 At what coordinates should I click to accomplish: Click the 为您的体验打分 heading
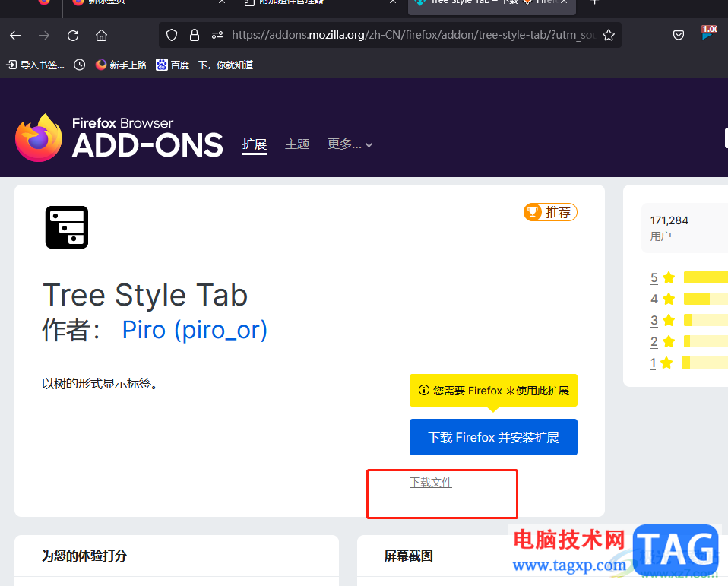pyautogui.click(x=84, y=556)
